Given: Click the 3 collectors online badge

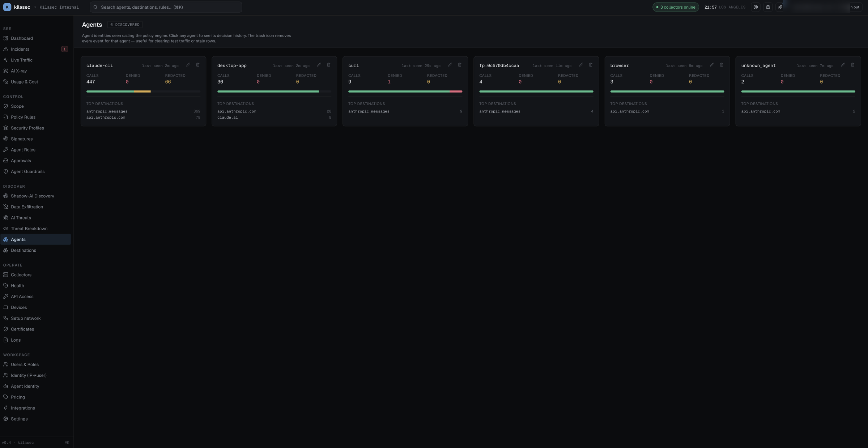Looking at the screenshot, I should (x=676, y=7).
